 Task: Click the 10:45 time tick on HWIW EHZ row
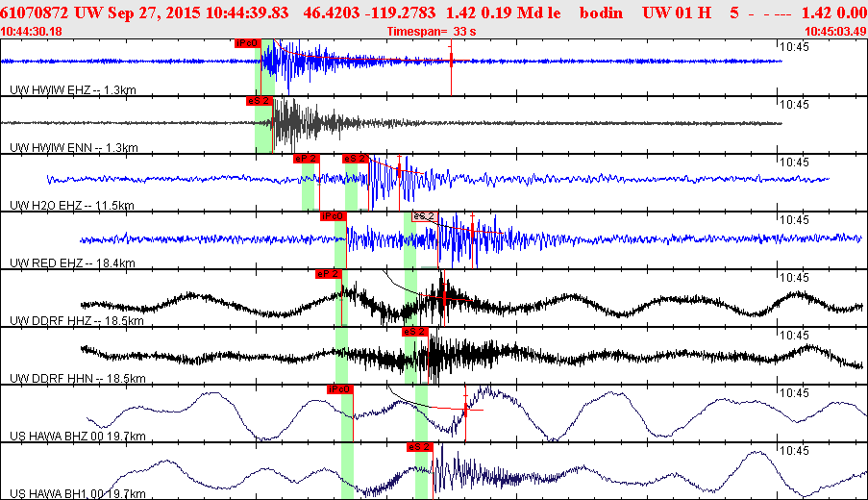coord(794,47)
